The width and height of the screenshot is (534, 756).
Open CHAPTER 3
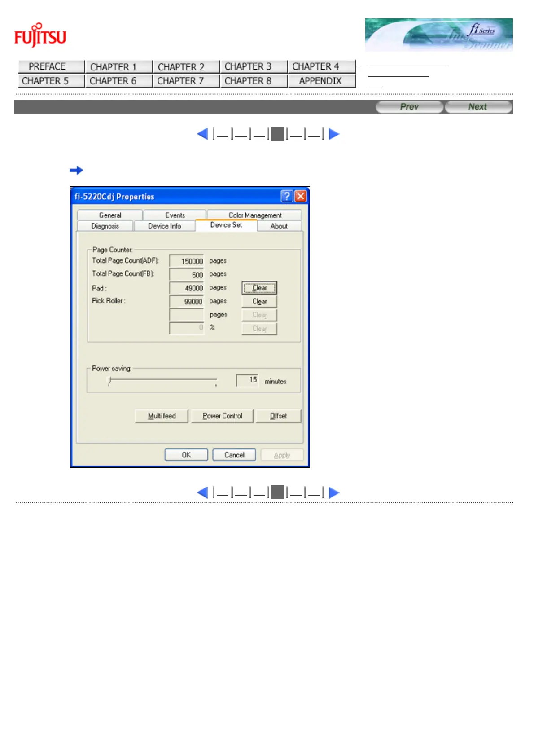pos(254,66)
